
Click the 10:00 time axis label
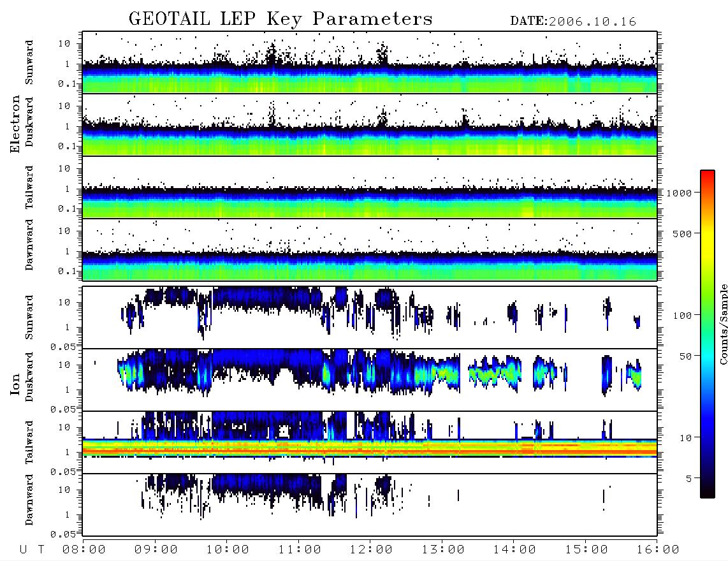228,550
